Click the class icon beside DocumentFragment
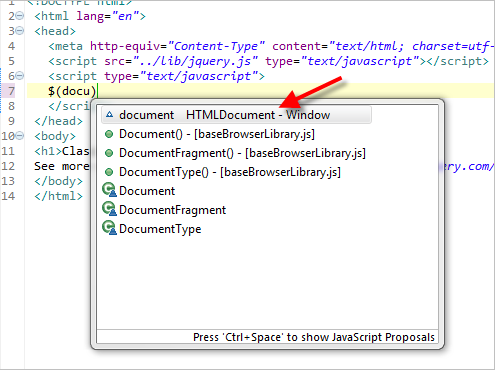 109,209
